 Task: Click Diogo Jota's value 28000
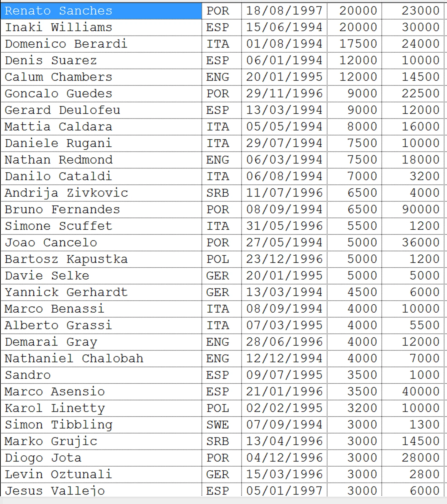point(413,458)
